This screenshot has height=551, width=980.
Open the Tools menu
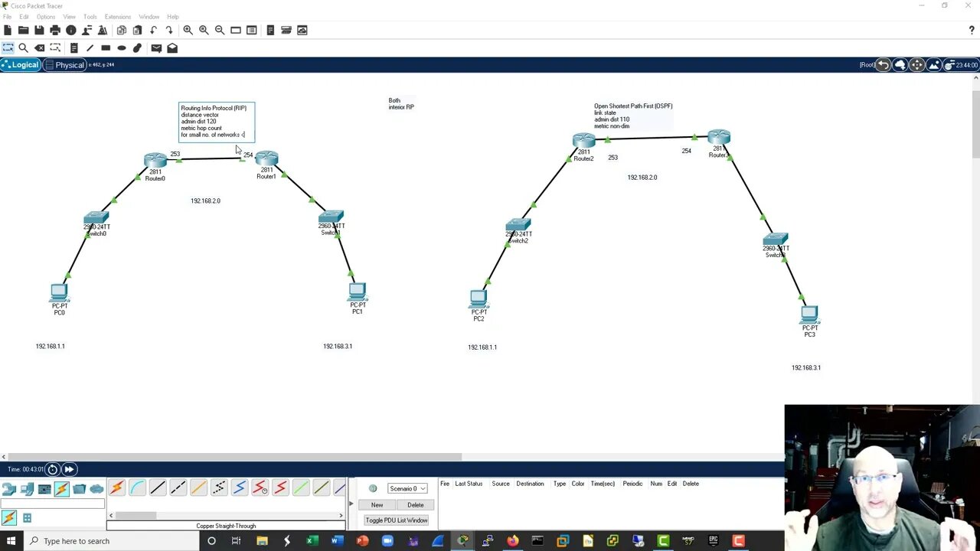point(90,17)
